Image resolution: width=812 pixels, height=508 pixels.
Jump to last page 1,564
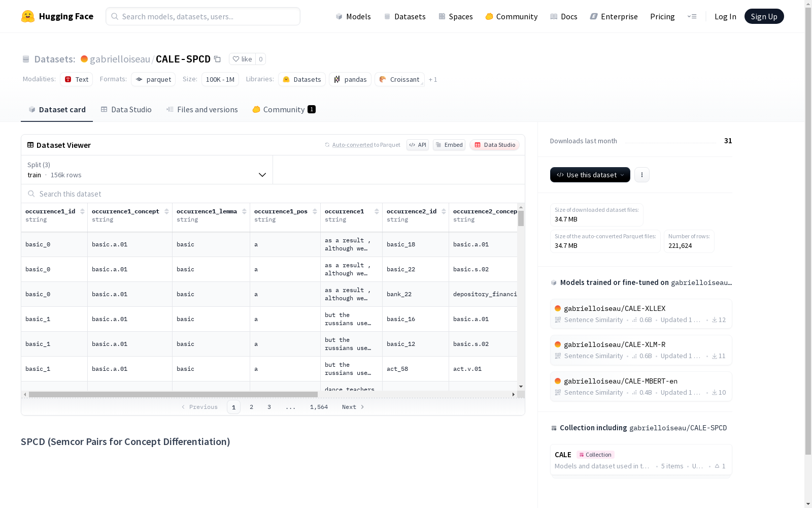319,407
